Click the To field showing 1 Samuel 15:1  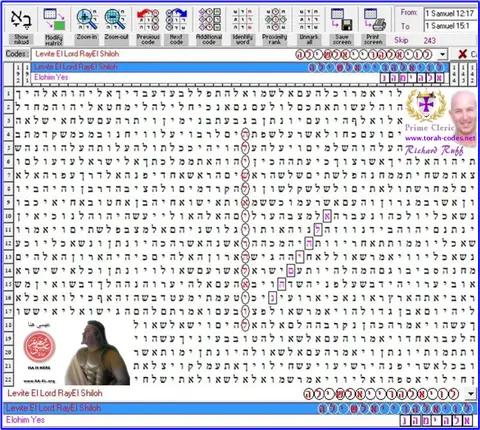(450, 26)
